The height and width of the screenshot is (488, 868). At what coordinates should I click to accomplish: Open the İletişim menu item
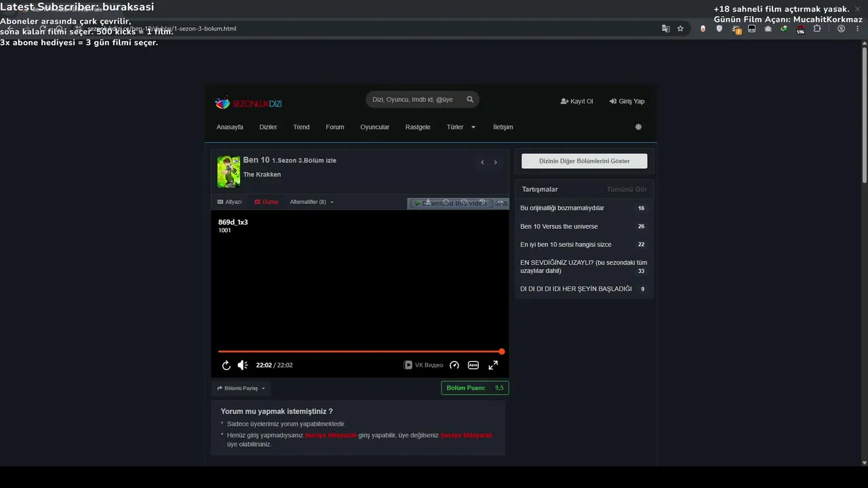pos(503,127)
